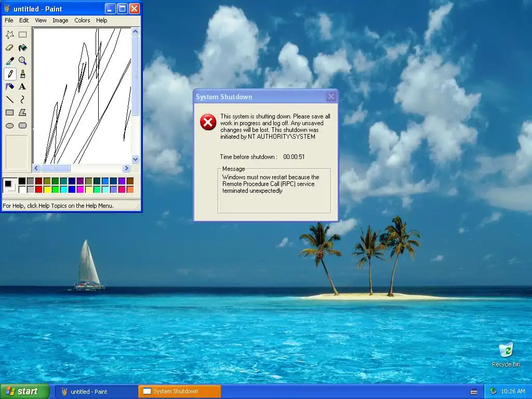The width and height of the screenshot is (532, 399).
Task: Pick the Polygon shape tool
Action: coord(22,113)
